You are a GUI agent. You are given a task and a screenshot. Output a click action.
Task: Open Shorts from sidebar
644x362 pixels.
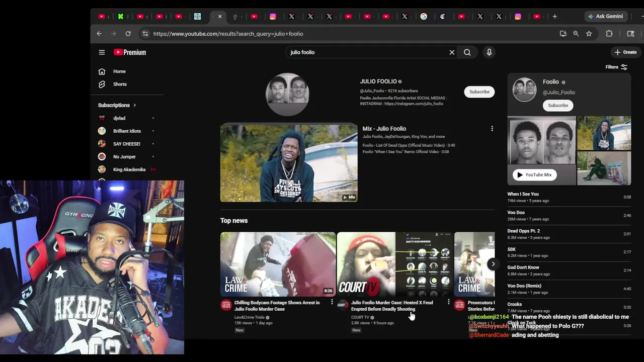point(119,84)
